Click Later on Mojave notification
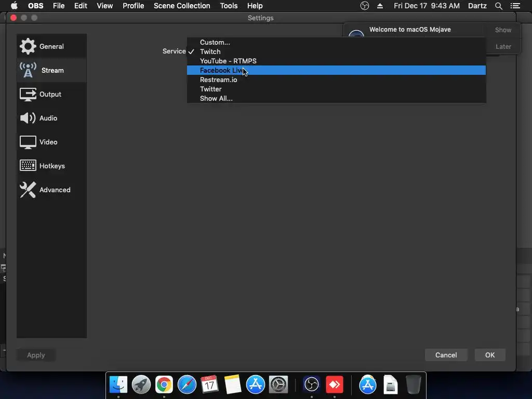This screenshot has height=399, width=532. point(503,46)
